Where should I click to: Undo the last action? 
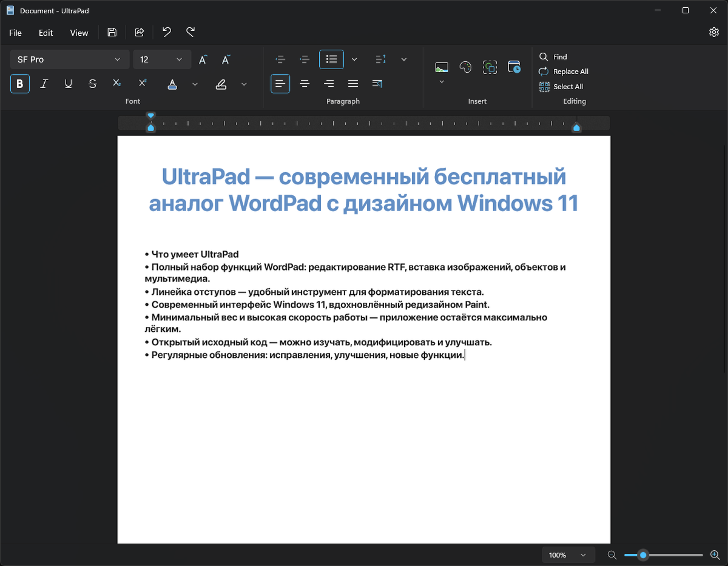click(x=166, y=32)
